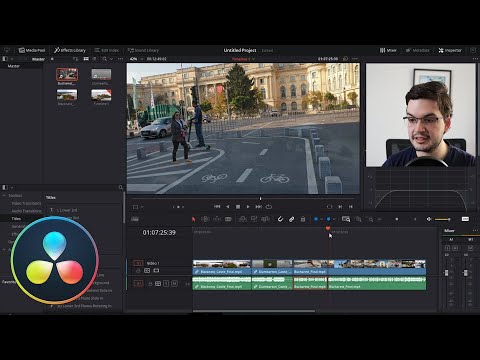Select Titles in the effects toolbox
The height and width of the screenshot is (360, 480).
click(x=16, y=219)
